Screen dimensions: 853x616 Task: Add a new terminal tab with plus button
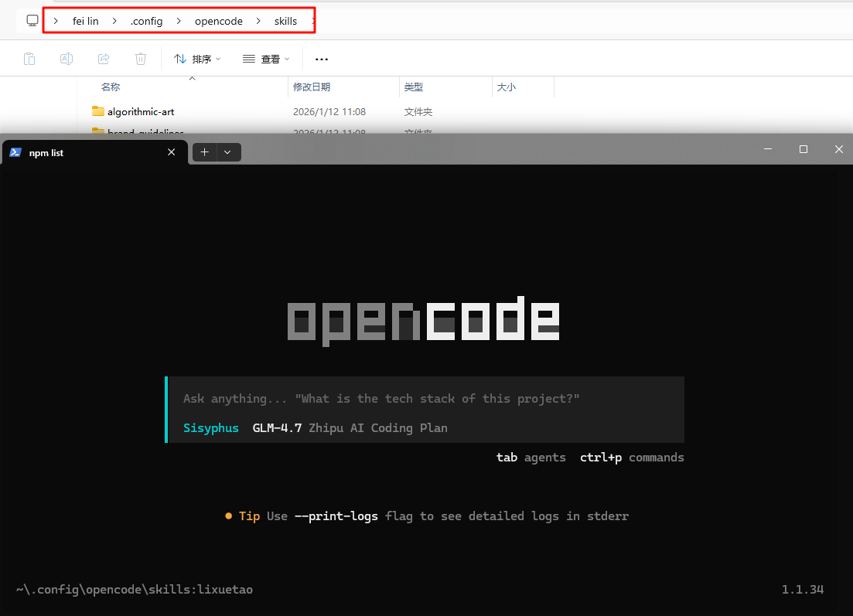(x=204, y=152)
